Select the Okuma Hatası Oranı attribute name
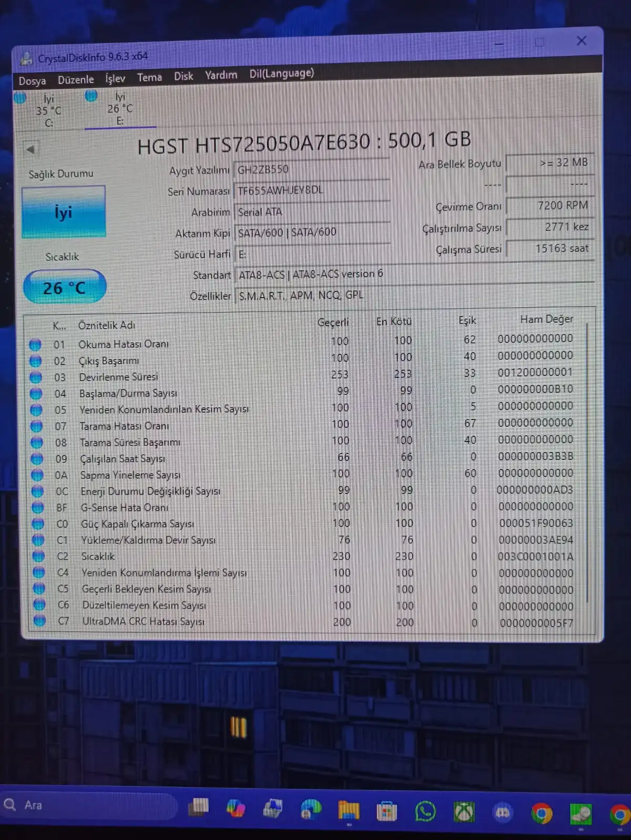 (123, 344)
